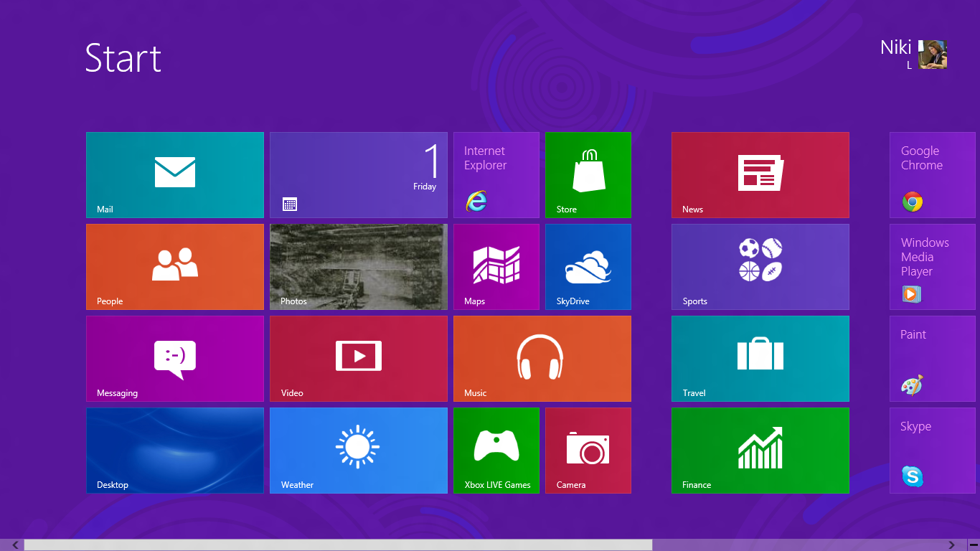Click the Niki user account picture

tap(933, 55)
